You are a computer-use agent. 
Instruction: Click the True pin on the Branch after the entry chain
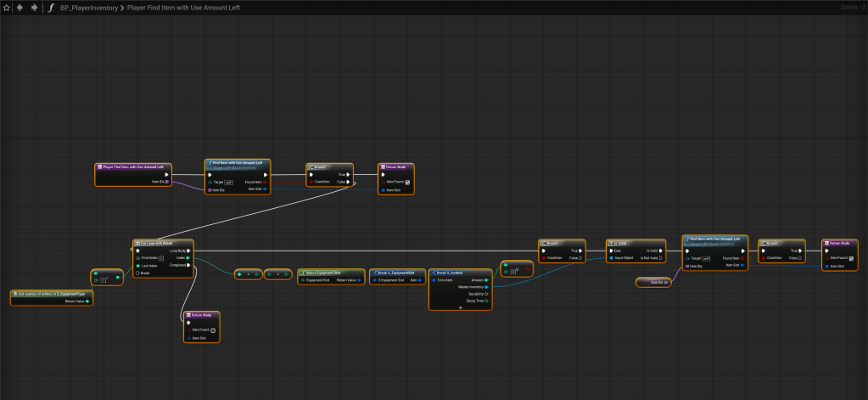tap(348, 174)
